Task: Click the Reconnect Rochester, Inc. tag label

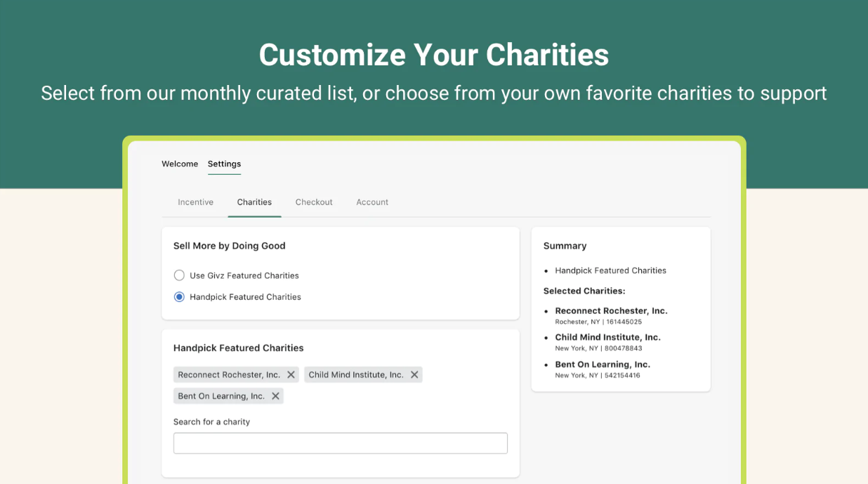Action: [x=229, y=375]
